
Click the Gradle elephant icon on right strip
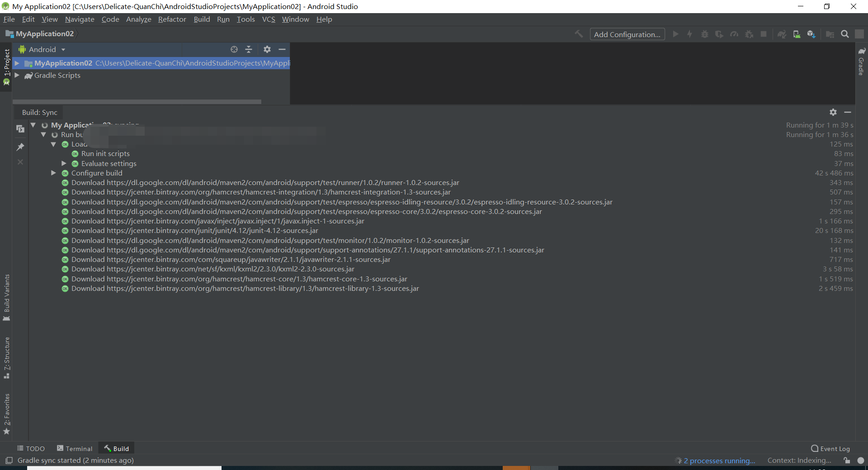pyautogui.click(x=862, y=51)
